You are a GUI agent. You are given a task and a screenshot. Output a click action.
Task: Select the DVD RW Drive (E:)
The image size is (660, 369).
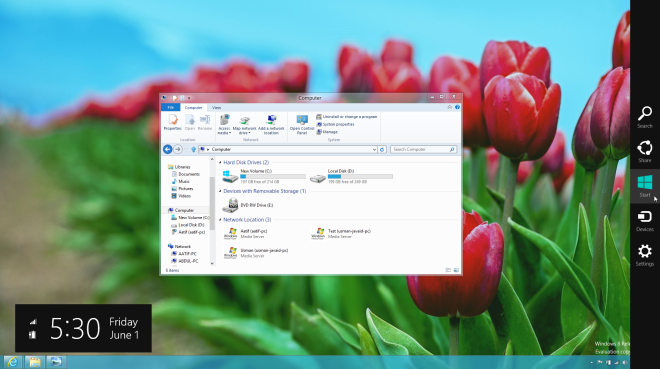[x=248, y=205]
